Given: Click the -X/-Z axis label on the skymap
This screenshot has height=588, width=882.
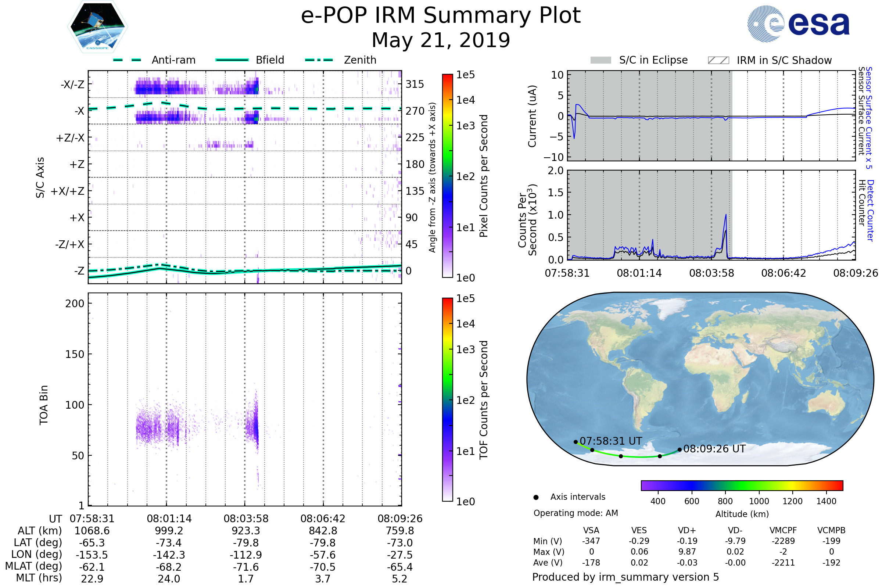Looking at the screenshot, I should (x=72, y=85).
